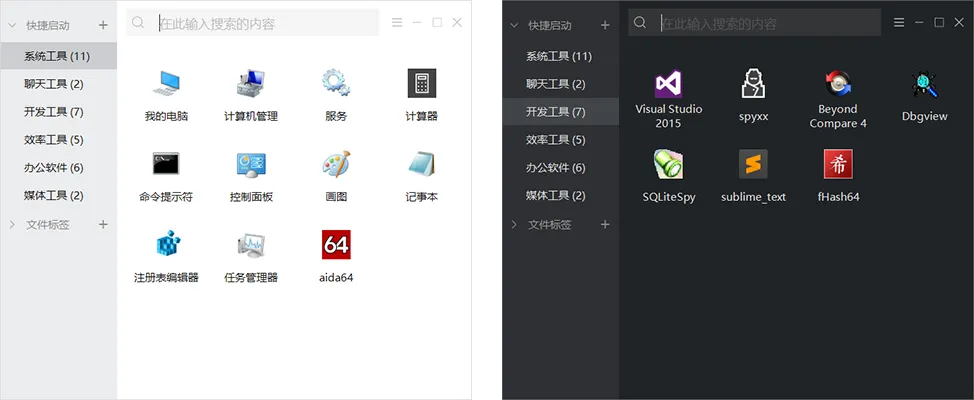Click search magnifier in light window
The image size is (974, 400).
coord(139,23)
